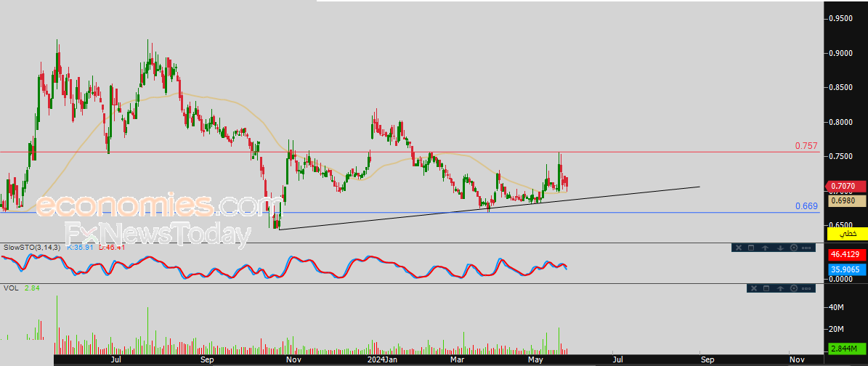This screenshot has width=868, height=366.
Task: Move SlowSTO pane up
Action: point(765,248)
